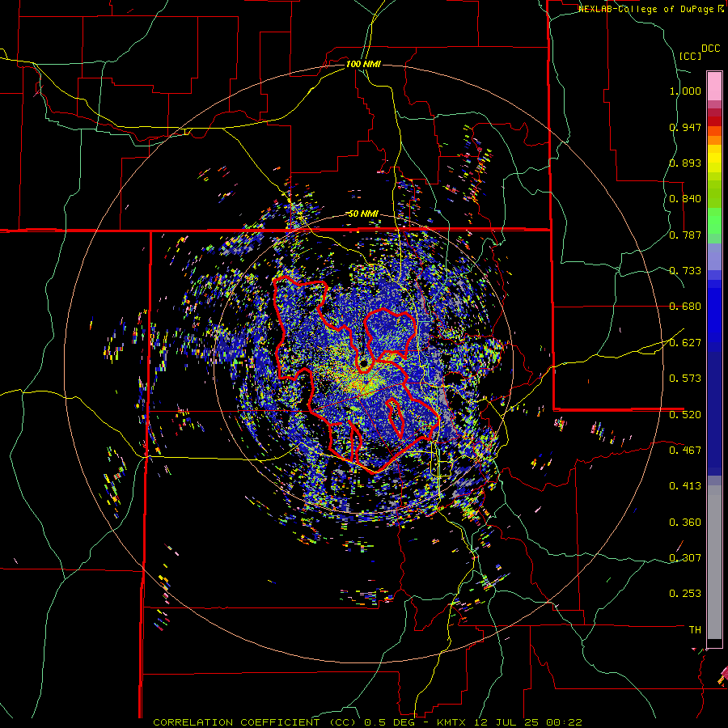
Task: Click the 0.307 scale value
Action: [685, 557]
